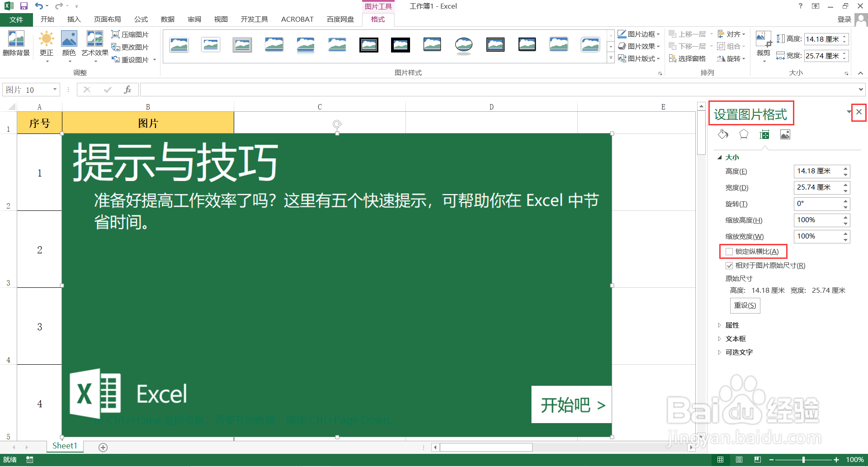868x467 pixels.
Task: Open the Rotate (旋转) dropdown
Action: point(731,58)
